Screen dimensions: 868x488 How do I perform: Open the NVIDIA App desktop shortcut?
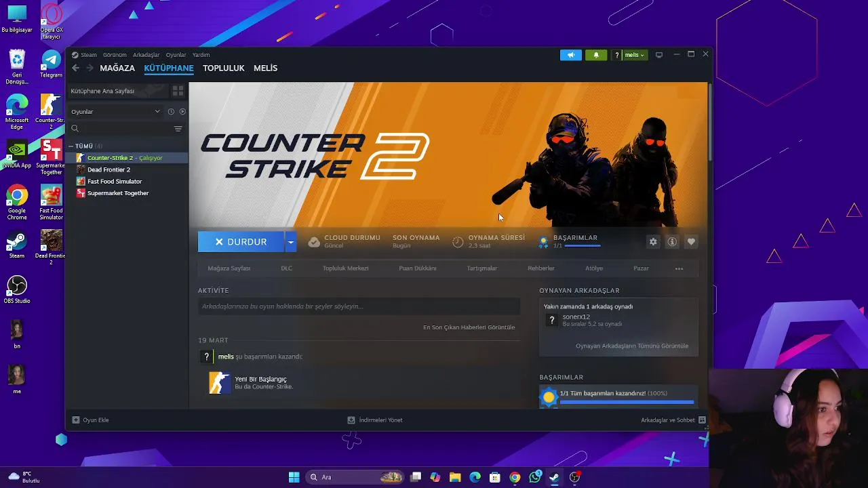[x=17, y=154]
